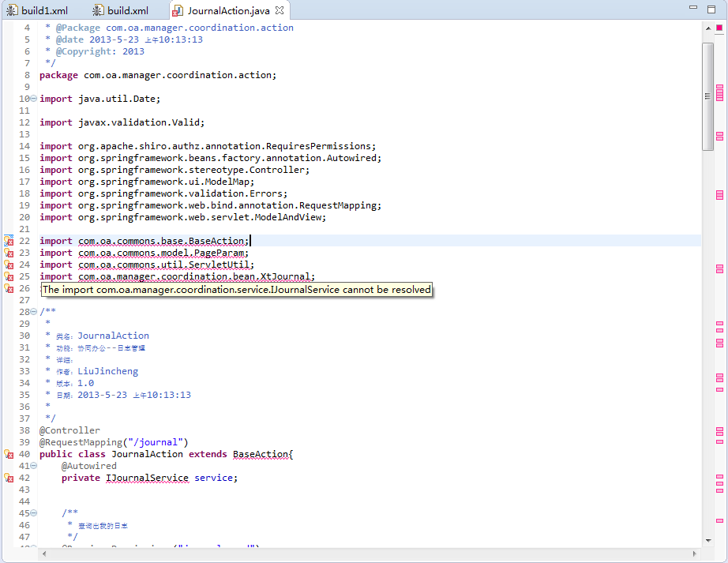Click the error quick-fix icon on line 23
Screen dimensions: 728x563
[x=9, y=253]
